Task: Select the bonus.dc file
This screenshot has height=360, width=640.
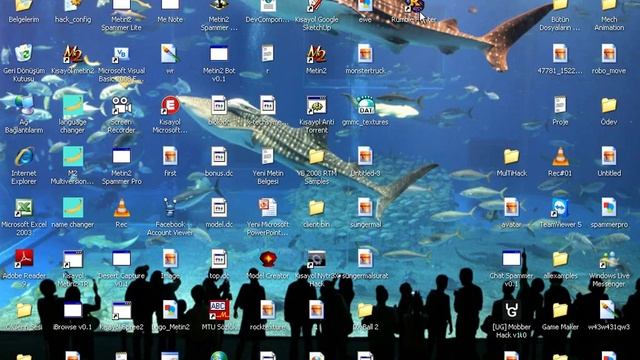Action: point(219,157)
